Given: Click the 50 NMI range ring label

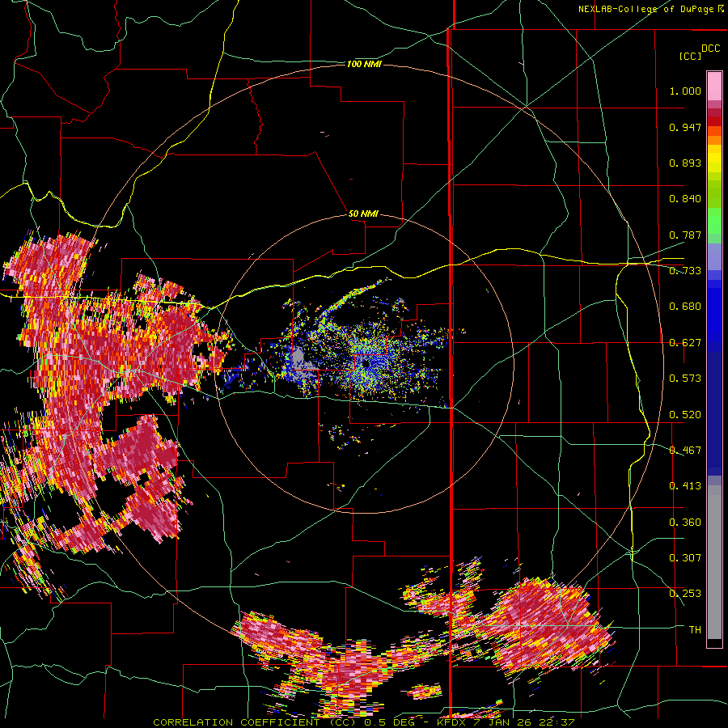Looking at the screenshot, I should (363, 214).
